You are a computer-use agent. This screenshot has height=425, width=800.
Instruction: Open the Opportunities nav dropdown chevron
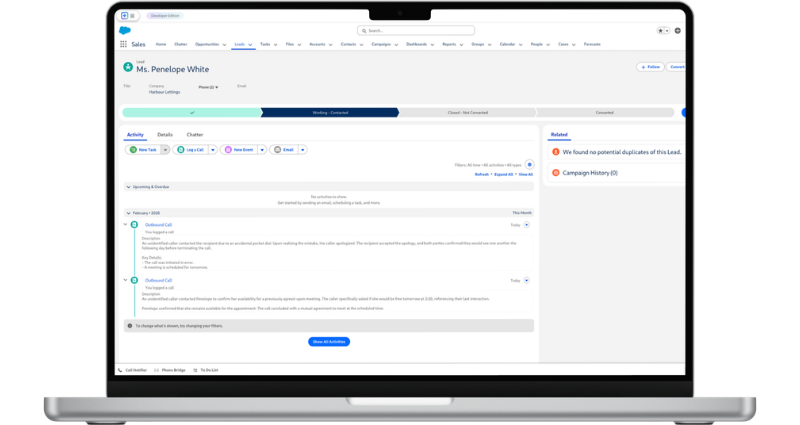pos(224,45)
